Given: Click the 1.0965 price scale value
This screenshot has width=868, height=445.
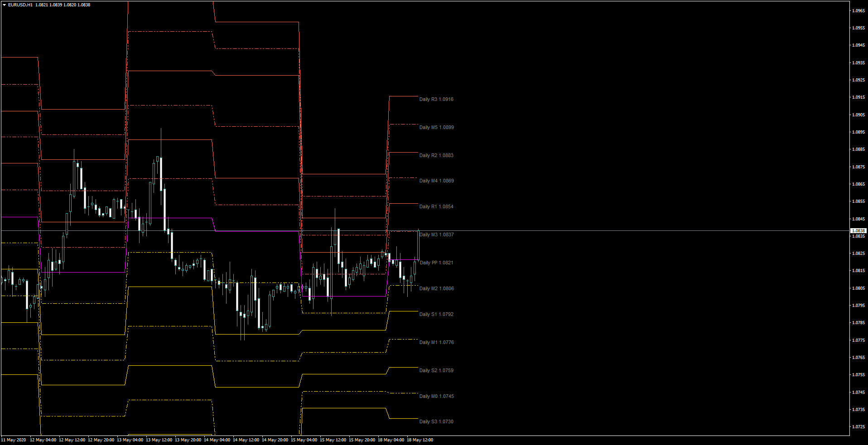Looking at the screenshot, I should 858,10.
